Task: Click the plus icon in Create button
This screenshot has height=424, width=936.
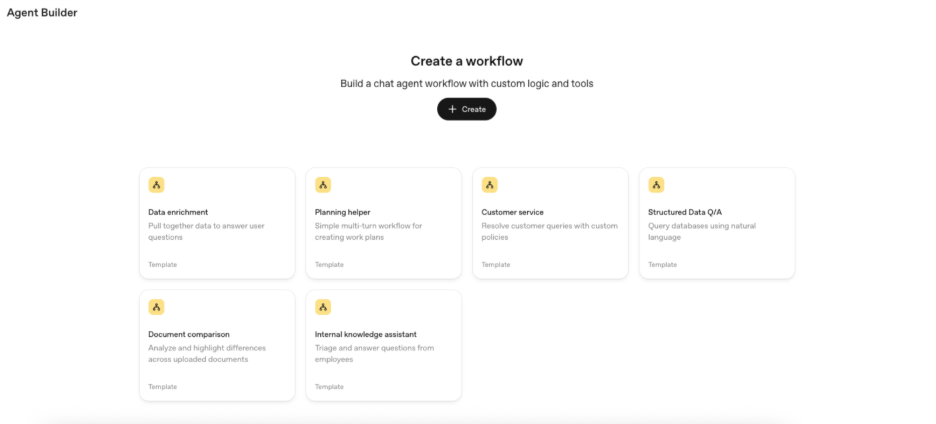Action: tap(452, 109)
